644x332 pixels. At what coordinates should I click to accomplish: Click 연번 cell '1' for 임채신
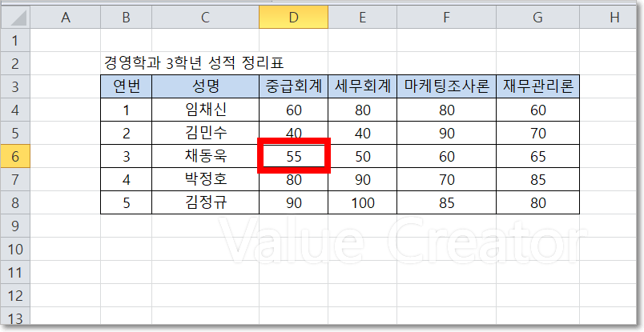point(126,110)
